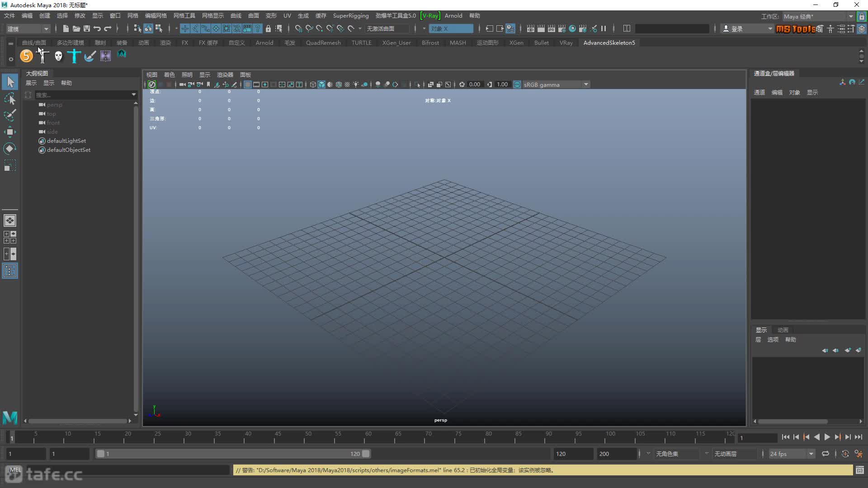Activate the Rotate tool

click(10, 149)
